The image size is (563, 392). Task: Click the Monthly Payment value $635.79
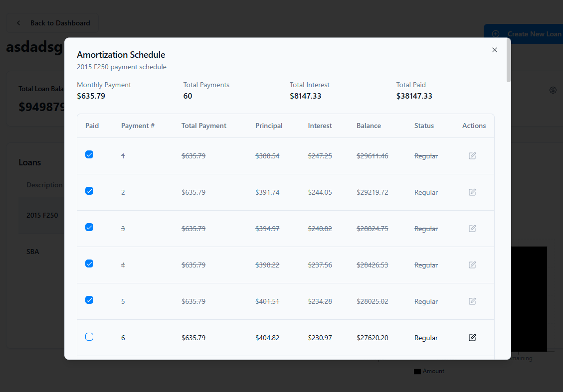click(x=91, y=96)
